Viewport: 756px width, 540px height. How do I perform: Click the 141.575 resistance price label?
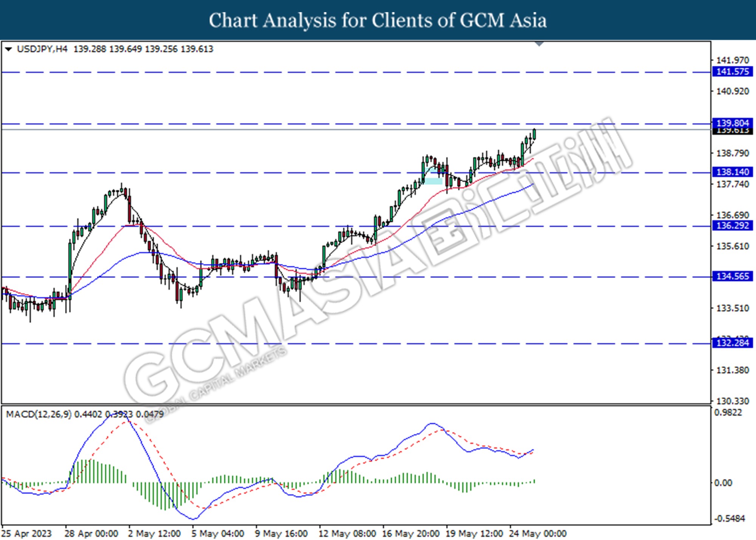733,71
